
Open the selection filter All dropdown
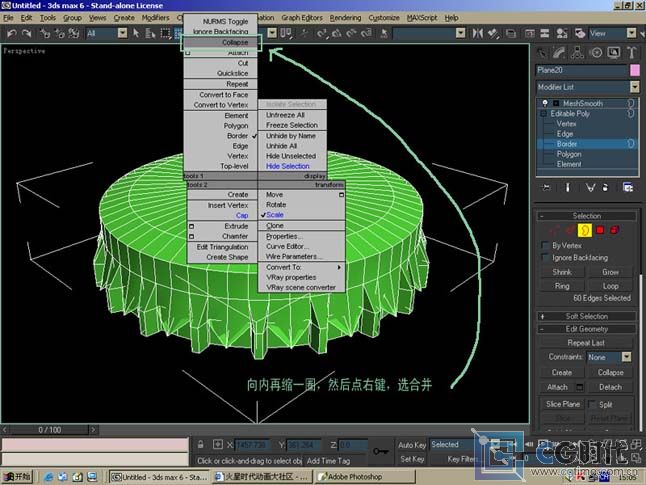(123, 33)
